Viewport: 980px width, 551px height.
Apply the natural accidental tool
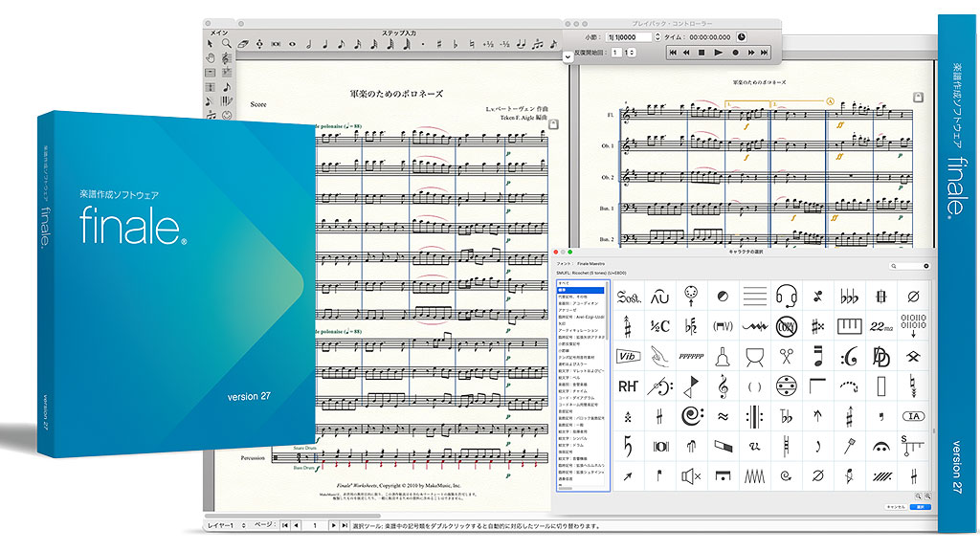tap(472, 44)
